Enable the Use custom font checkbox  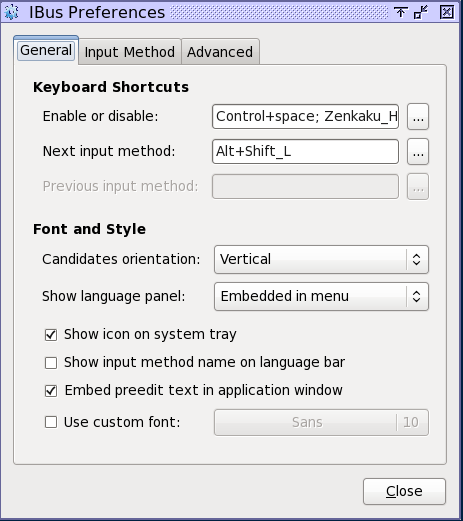coord(51,422)
